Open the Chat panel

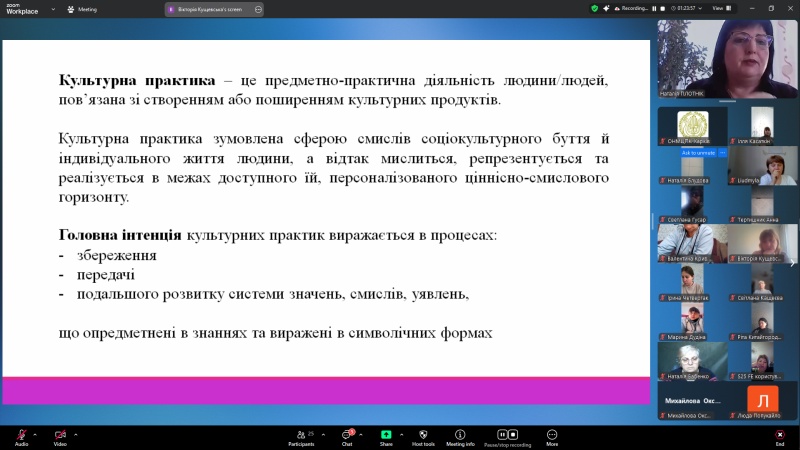coord(347,435)
